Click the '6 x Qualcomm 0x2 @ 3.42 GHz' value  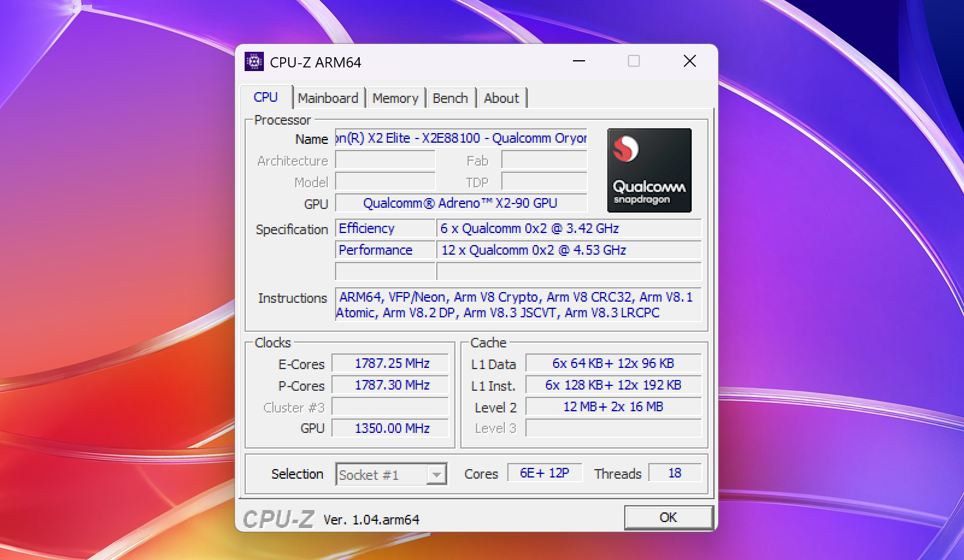click(569, 228)
